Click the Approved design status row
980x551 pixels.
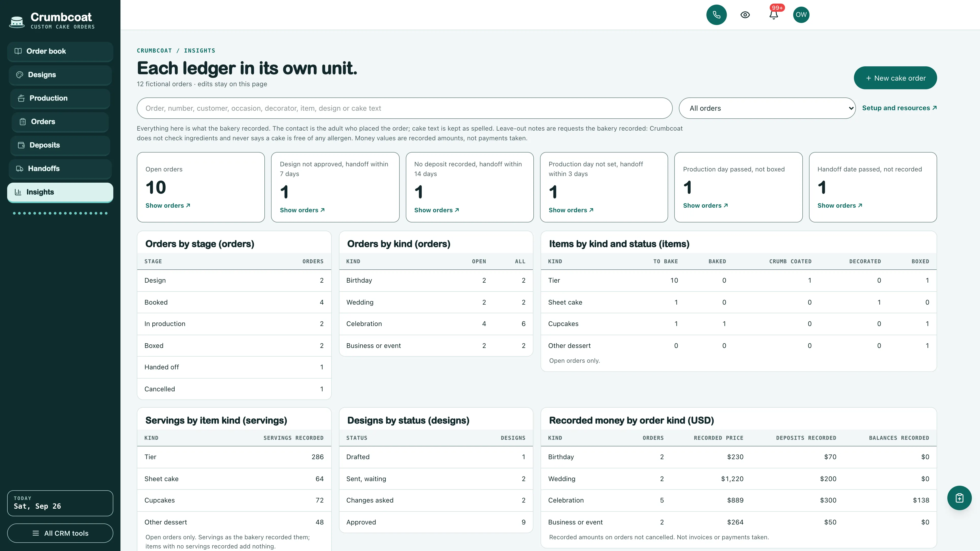coord(436,522)
